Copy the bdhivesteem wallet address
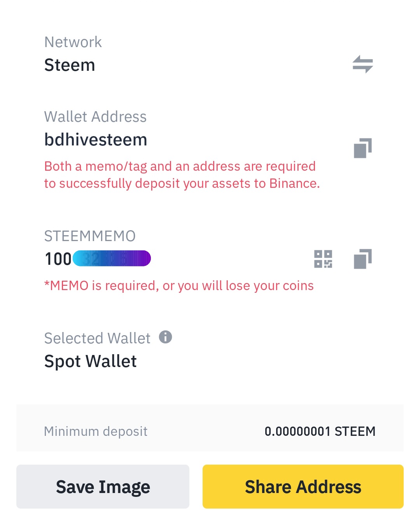This screenshot has height=528, width=420. 362,148
